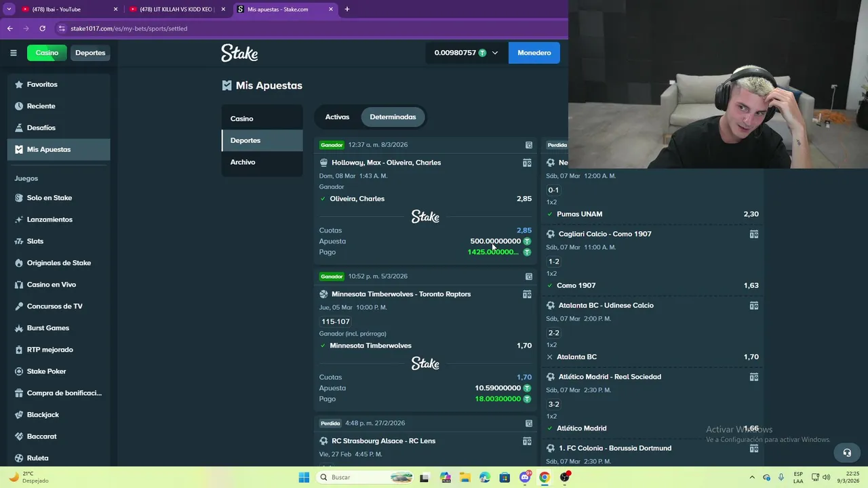Viewport: 868px width, 488px height.
Task: Open Chrome from the taskbar
Action: (x=545, y=477)
